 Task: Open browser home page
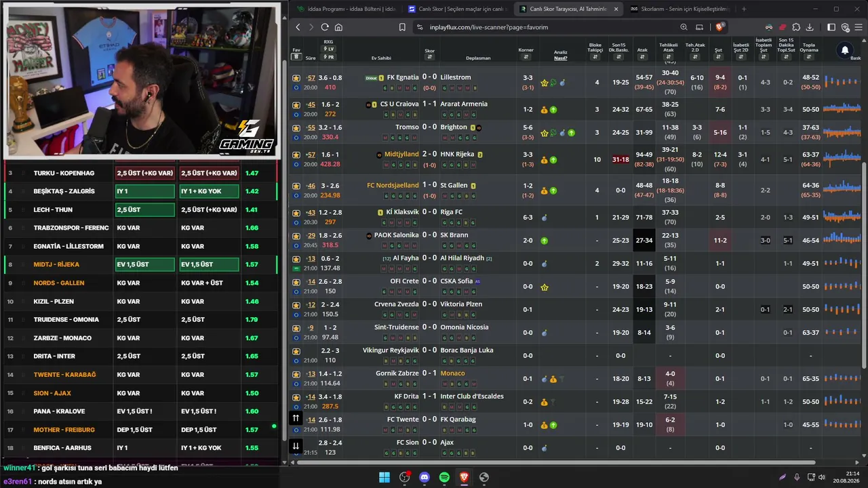(338, 27)
